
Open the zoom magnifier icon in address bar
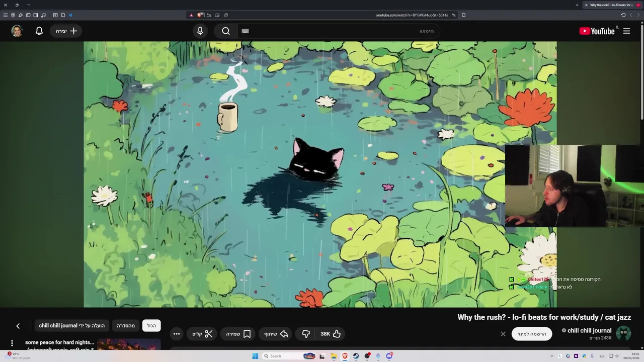point(226,15)
